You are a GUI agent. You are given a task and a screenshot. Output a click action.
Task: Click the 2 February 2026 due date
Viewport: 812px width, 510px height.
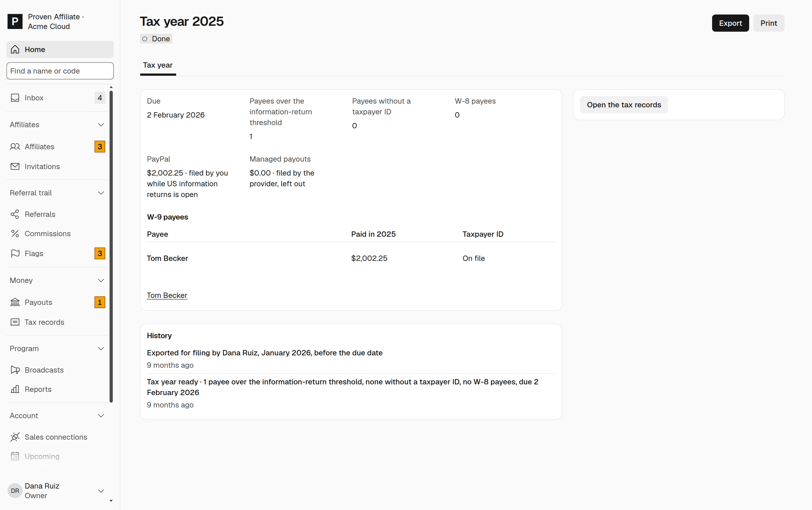(176, 115)
